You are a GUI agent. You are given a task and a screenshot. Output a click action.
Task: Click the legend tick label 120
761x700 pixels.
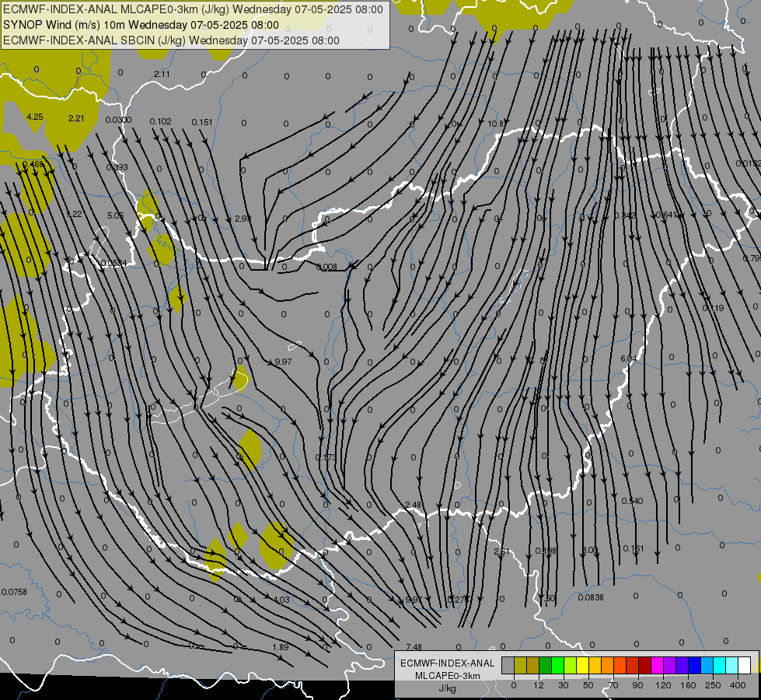tap(664, 685)
